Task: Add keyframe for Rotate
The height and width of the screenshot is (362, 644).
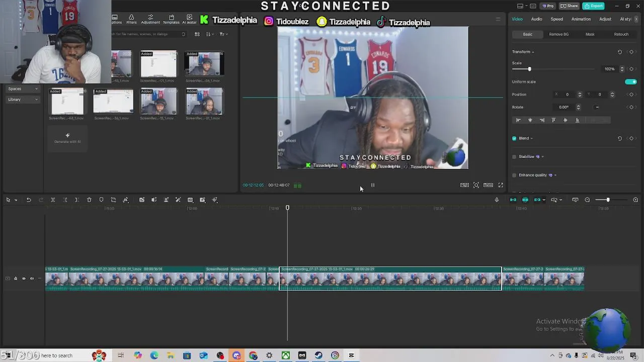Action: pos(631,107)
